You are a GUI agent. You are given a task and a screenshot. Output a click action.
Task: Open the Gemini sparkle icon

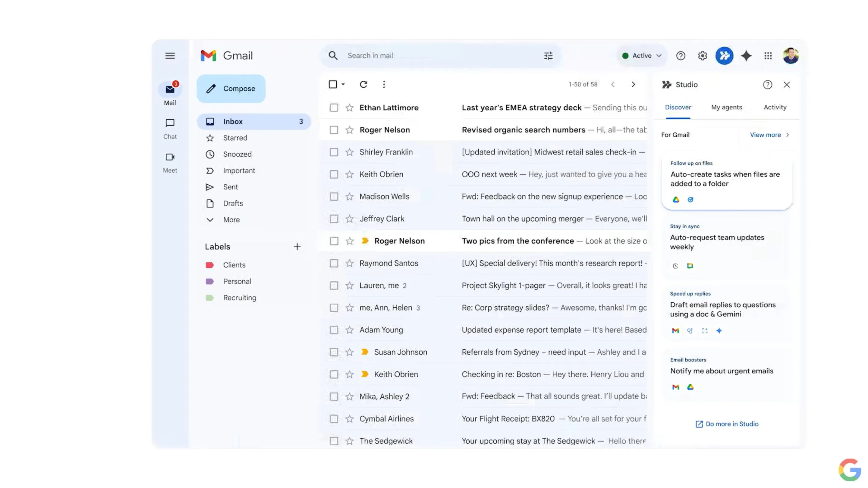(746, 55)
